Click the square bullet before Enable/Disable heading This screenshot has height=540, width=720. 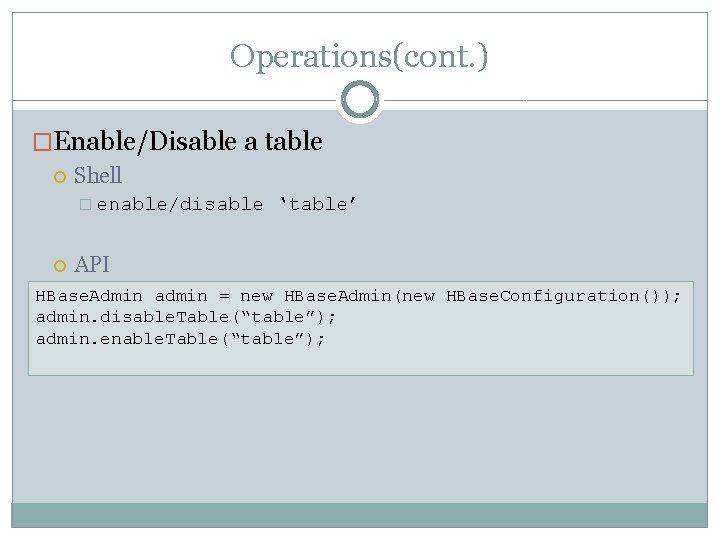point(42,143)
